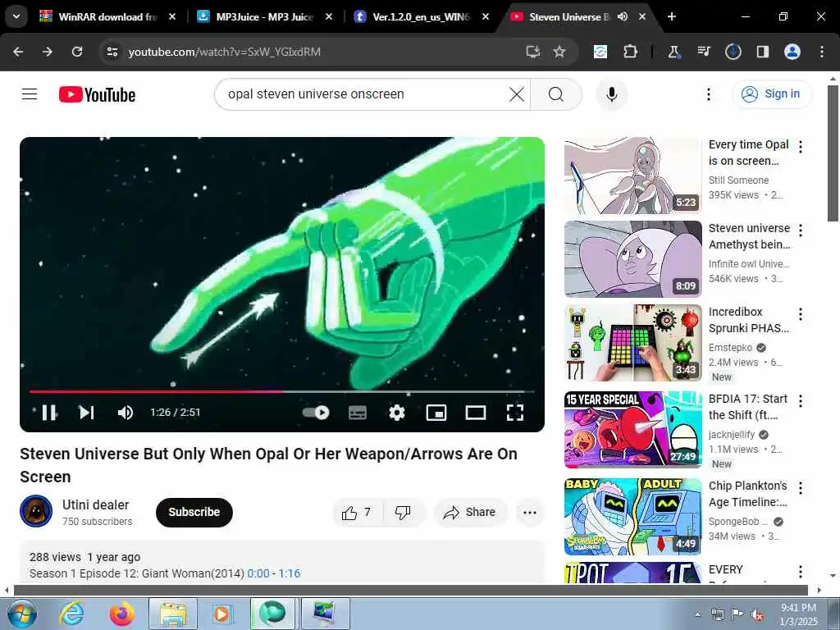Reload the YouTube page
This screenshot has height=630, width=840.
(x=77, y=52)
